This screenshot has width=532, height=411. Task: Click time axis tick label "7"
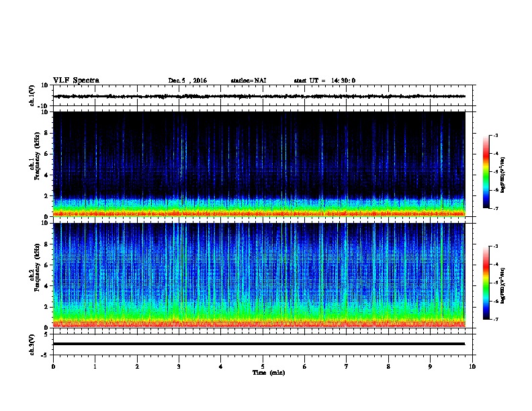tap(347, 367)
